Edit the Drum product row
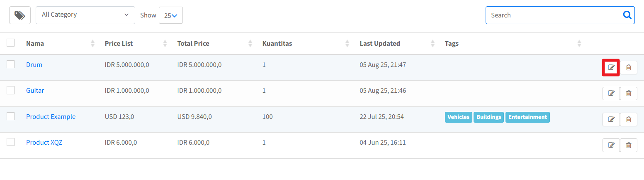The height and width of the screenshot is (180, 644). pyautogui.click(x=611, y=67)
